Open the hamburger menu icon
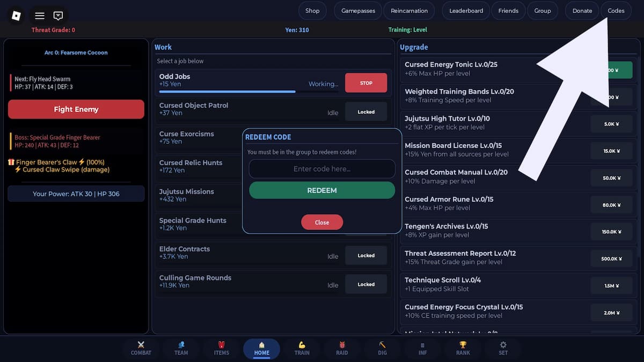The height and width of the screenshot is (362, 644). [x=40, y=16]
